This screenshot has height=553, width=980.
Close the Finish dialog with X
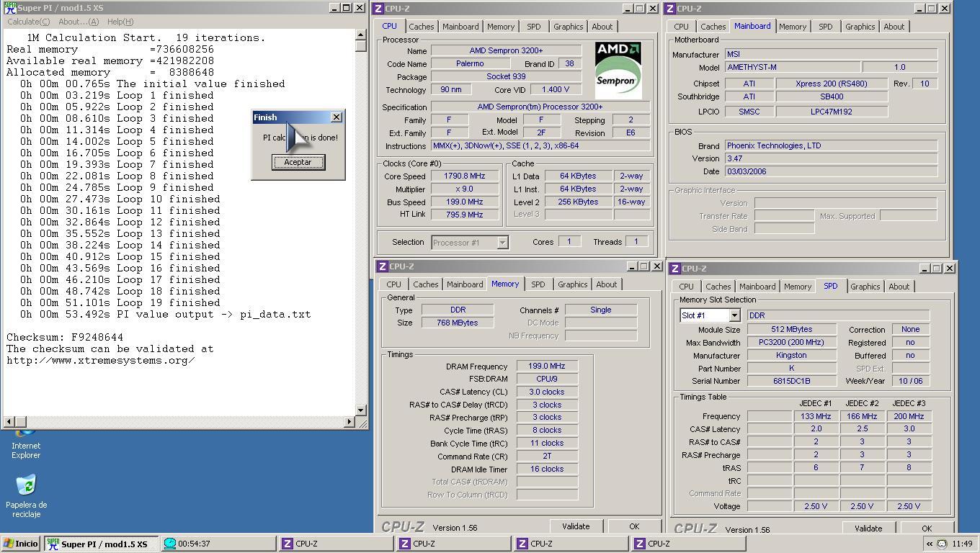(x=337, y=117)
